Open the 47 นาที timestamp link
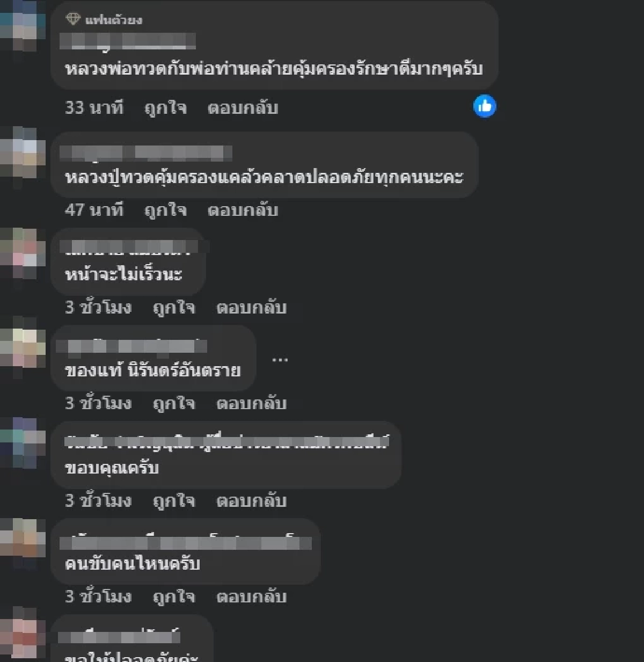The width and height of the screenshot is (644, 662). pyautogui.click(x=94, y=210)
